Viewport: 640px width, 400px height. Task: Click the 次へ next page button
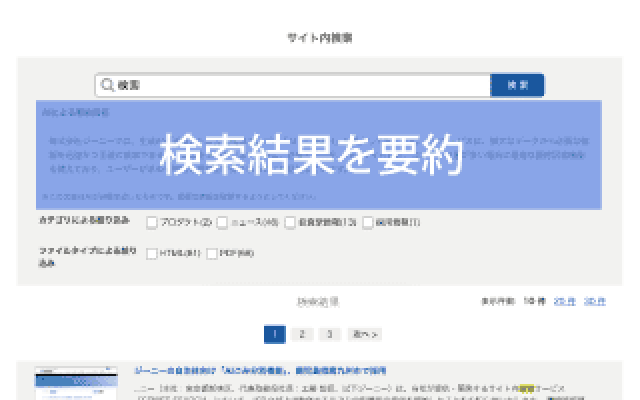point(365,334)
